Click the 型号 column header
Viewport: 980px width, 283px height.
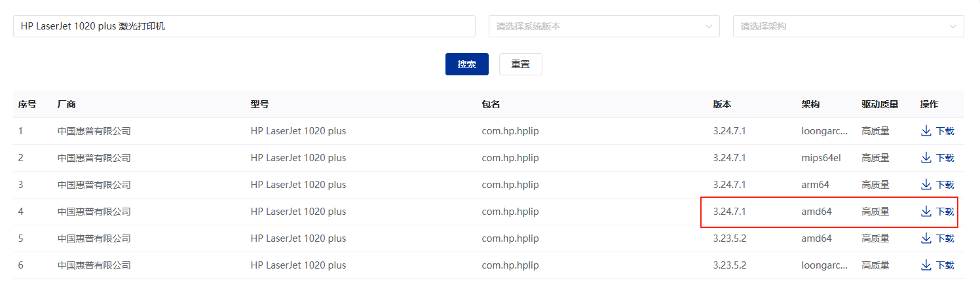pos(259,104)
